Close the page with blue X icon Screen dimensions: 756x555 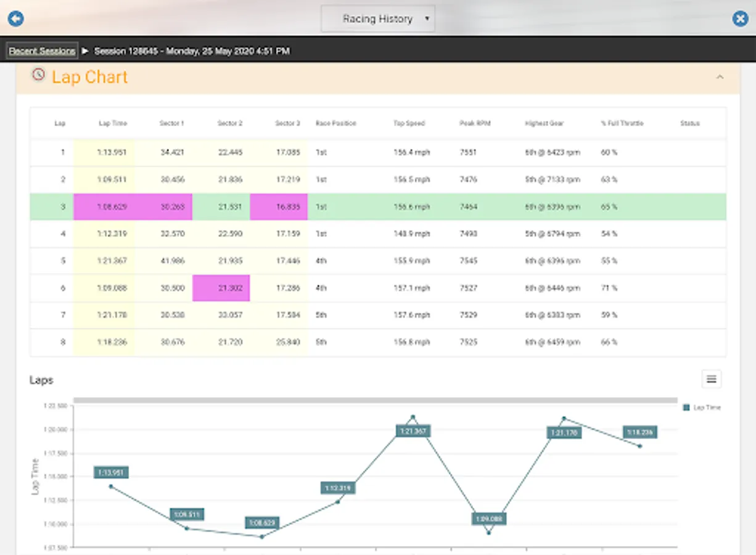coord(740,18)
